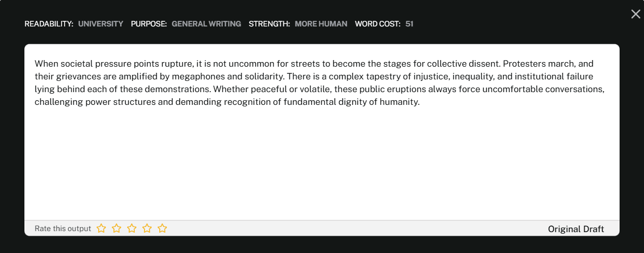Screen dimensions: 644x253
Task: Rate this output five stars
Action: click(162, 229)
